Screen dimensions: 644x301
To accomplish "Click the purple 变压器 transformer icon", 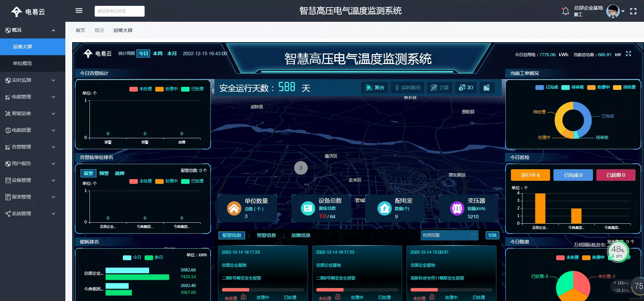I will [457, 208].
